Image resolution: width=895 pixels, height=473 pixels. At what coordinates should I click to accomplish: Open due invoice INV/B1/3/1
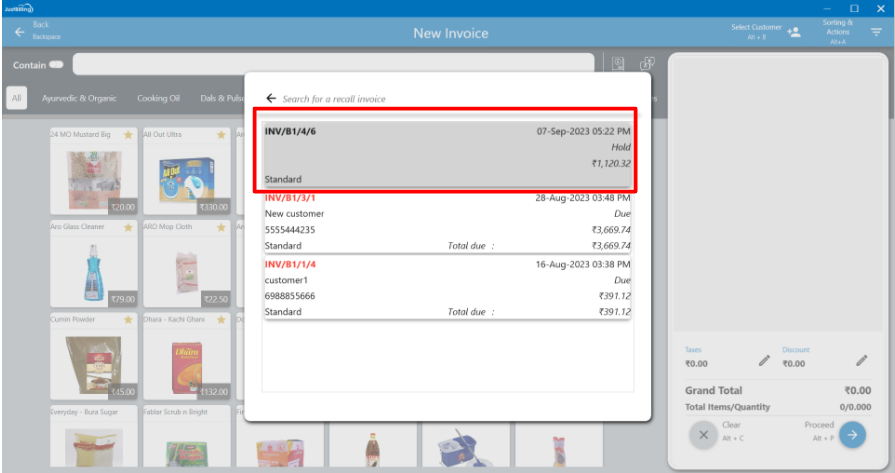pos(447,221)
